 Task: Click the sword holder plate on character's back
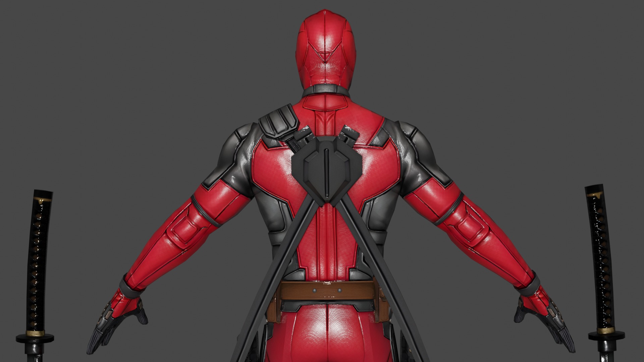(x=327, y=170)
